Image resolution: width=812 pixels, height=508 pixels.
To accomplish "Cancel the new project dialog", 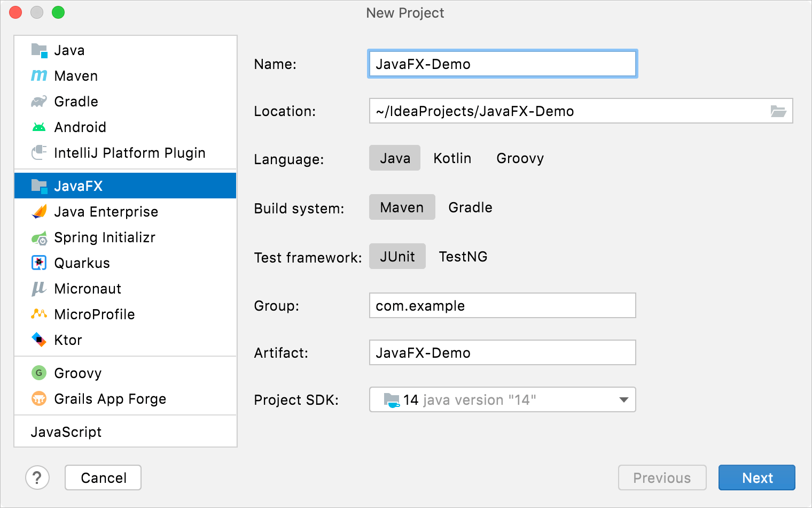I will (x=103, y=478).
